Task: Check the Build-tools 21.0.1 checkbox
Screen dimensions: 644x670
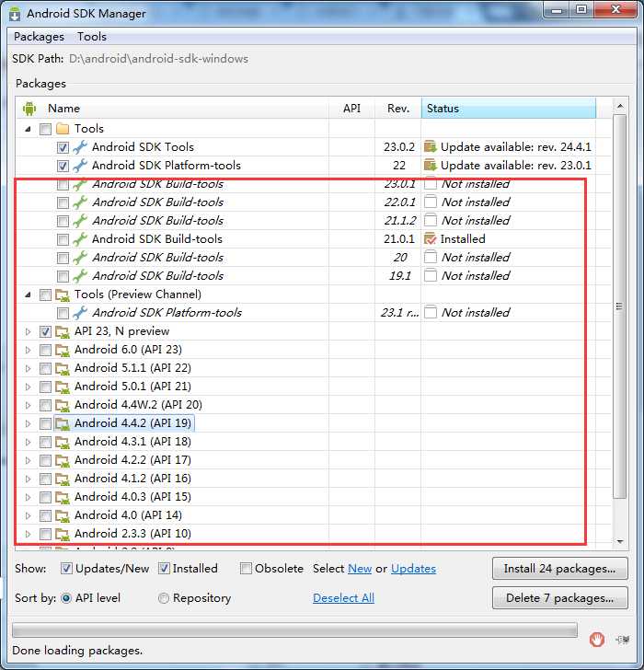Action: click(x=63, y=239)
